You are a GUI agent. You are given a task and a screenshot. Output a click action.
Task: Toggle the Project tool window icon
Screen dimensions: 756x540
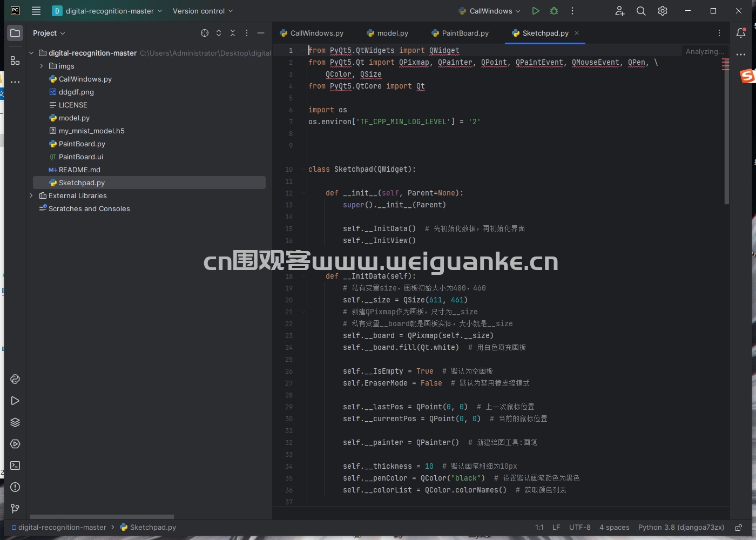pyautogui.click(x=15, y=33)
